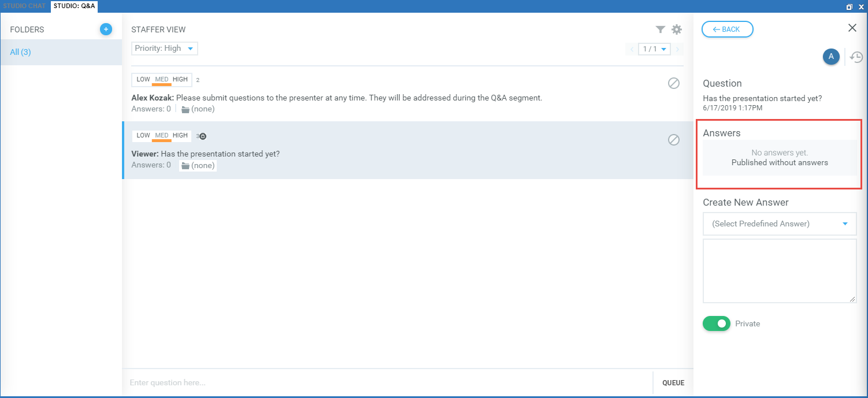Switch to the STUDIO CHAT tab
The width and height of the screenshot is (868, 398).
coord(24,6)
